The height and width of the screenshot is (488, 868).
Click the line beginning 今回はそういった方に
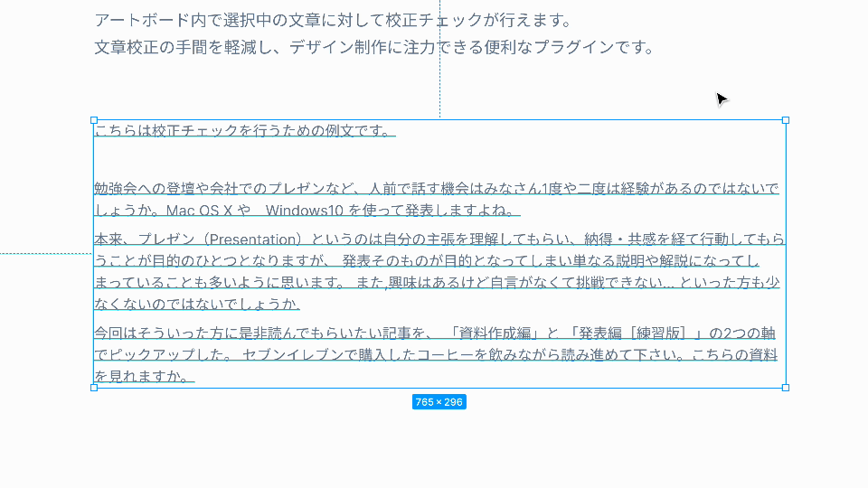coord(435,333)
